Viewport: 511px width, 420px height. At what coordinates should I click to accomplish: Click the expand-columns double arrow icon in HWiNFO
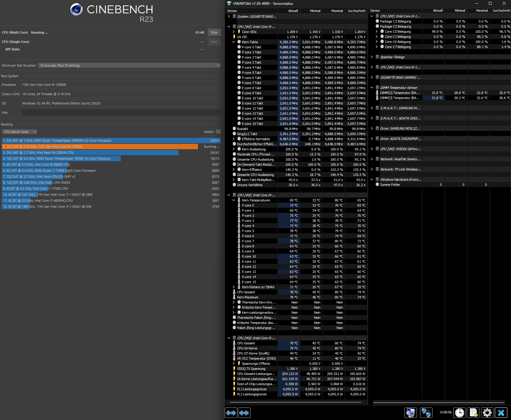[x=231, y=413]
